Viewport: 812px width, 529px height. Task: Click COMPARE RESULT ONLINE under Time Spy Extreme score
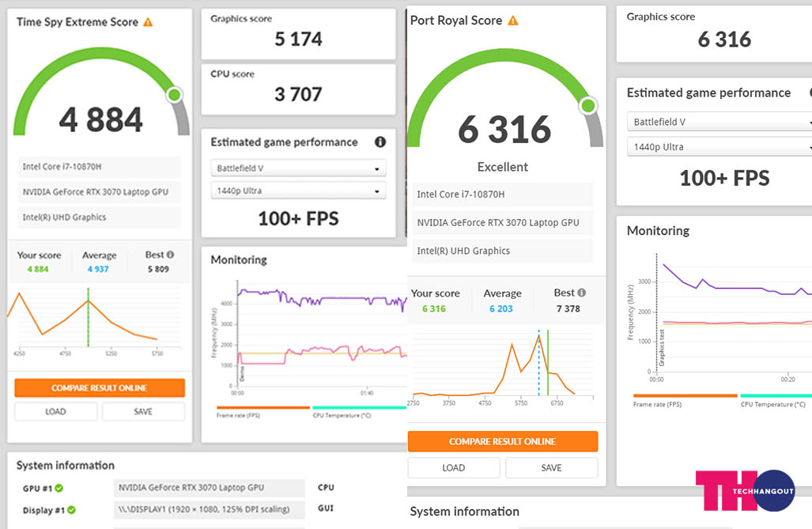(x=100, y=387)
